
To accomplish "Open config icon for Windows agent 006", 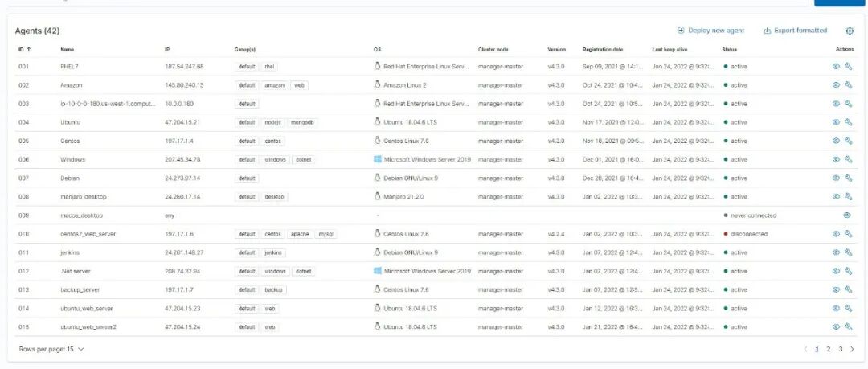I will (848, 159).
